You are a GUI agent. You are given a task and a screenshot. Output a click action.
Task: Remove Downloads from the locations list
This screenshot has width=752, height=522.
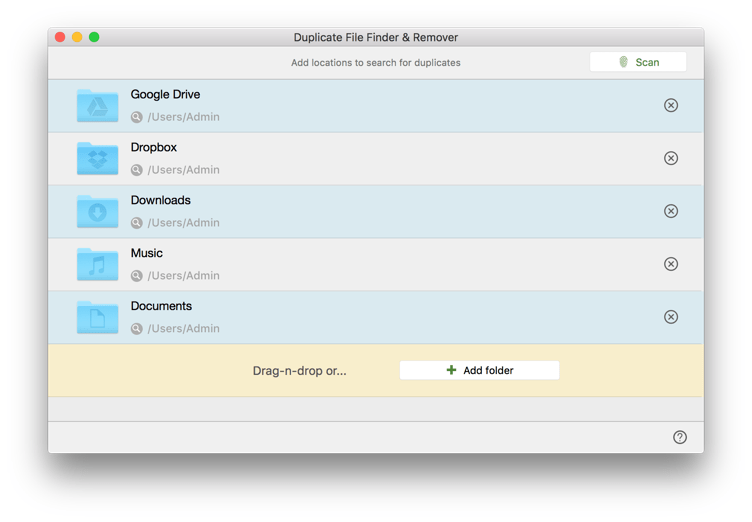tap(670, 211)
